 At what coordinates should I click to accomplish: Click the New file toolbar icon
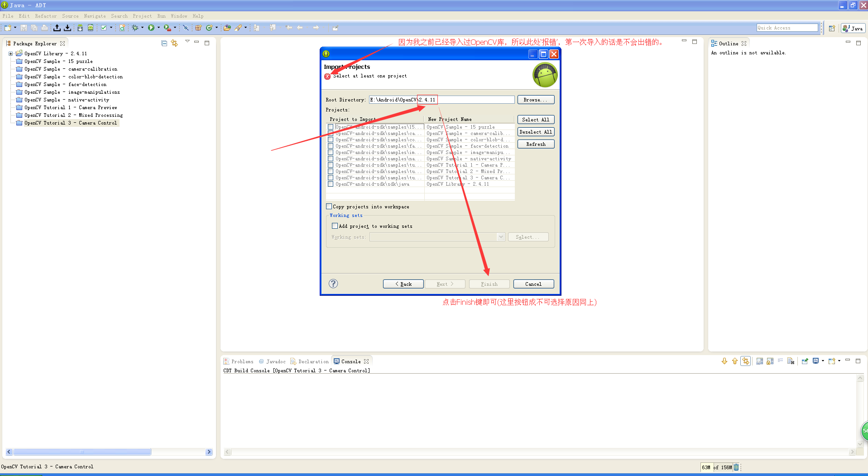(8, 28)
